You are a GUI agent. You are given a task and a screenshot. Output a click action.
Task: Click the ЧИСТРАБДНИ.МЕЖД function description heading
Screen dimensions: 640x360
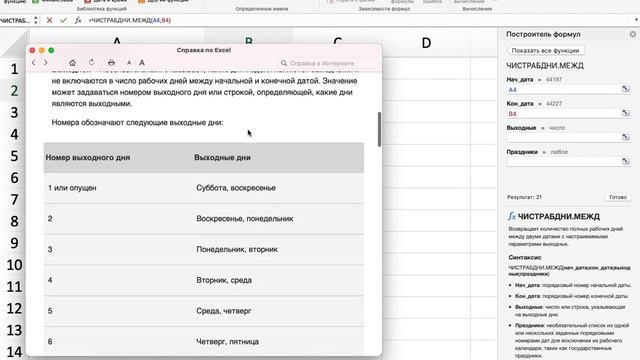coord(558,216)
